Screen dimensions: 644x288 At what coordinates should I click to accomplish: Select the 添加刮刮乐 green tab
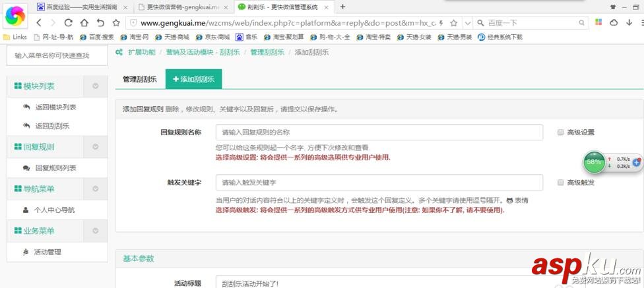pyautogui.click(x=194, y=79)
